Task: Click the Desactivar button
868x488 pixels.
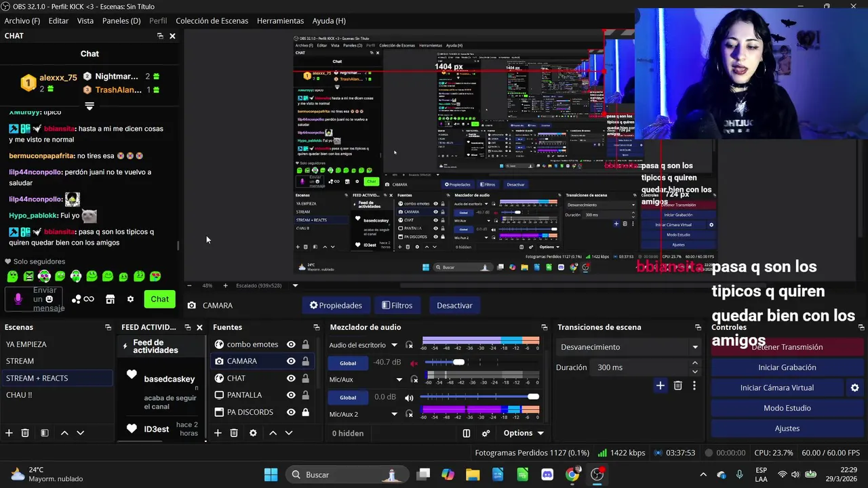Action: click(x=454, y=305)
